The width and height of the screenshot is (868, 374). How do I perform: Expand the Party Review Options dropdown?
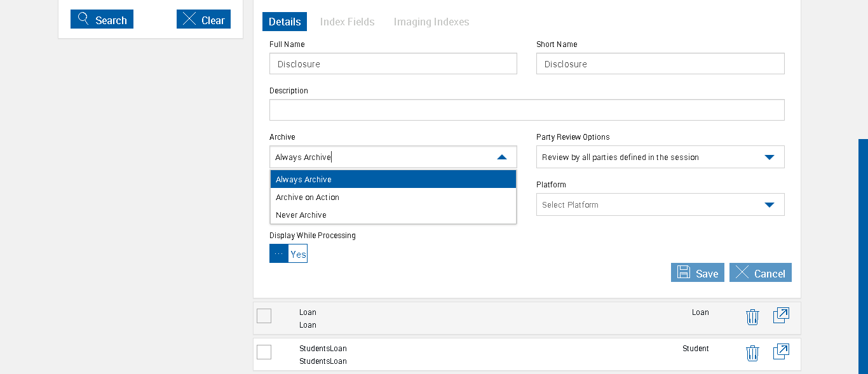click(x=769, y=157)
